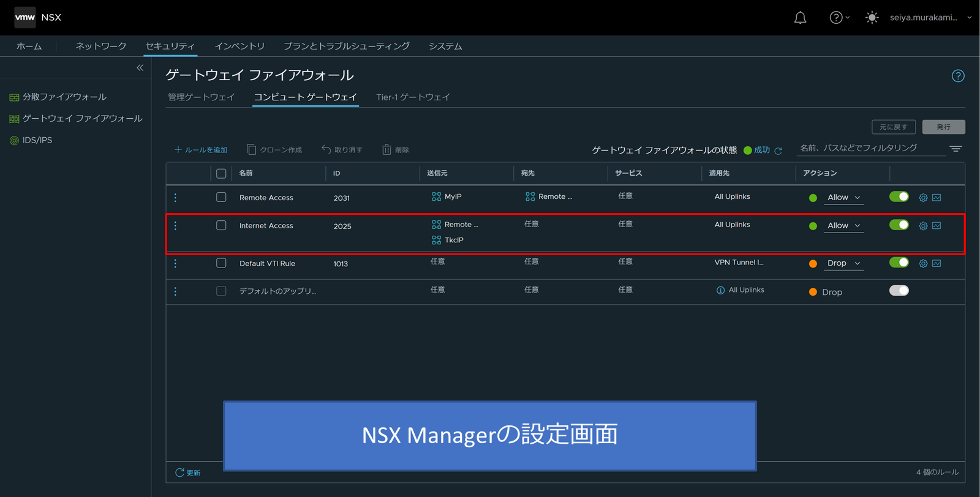
Task: Collapse the left sidebar with double-chevron
Action: tap(140, 68)
